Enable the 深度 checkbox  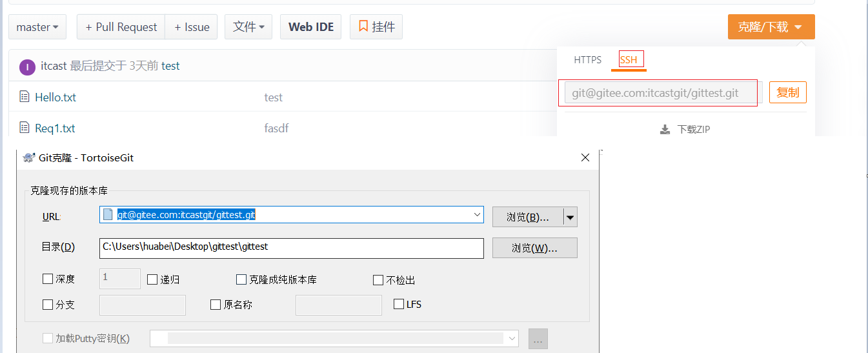click(x=47, y=279)
